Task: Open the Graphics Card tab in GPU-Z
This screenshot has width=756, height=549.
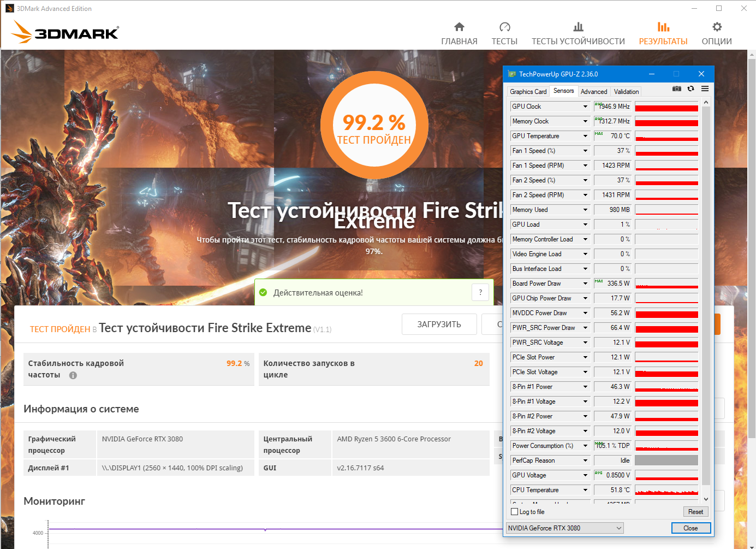Action: tap(528, 92)
